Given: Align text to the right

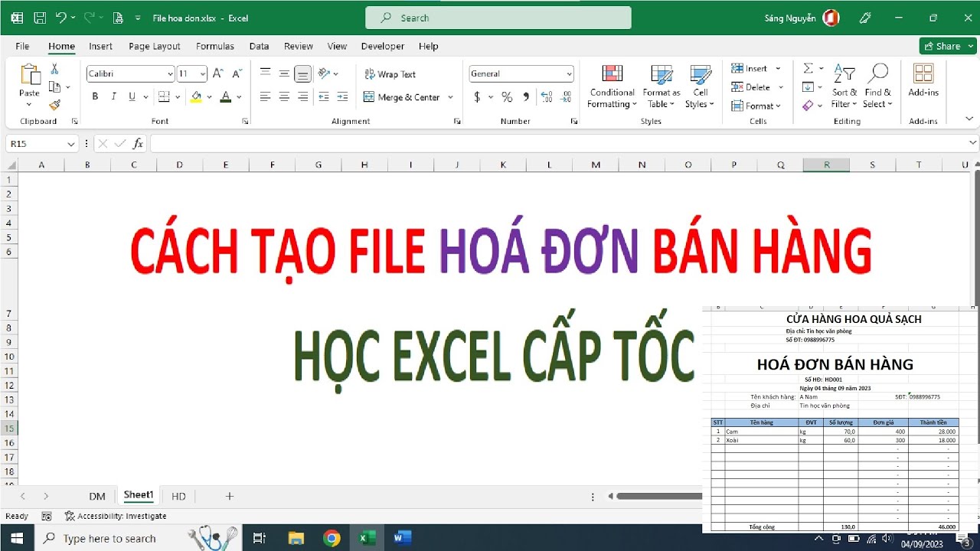Looking at the screenshot, I should pos(302,96).
